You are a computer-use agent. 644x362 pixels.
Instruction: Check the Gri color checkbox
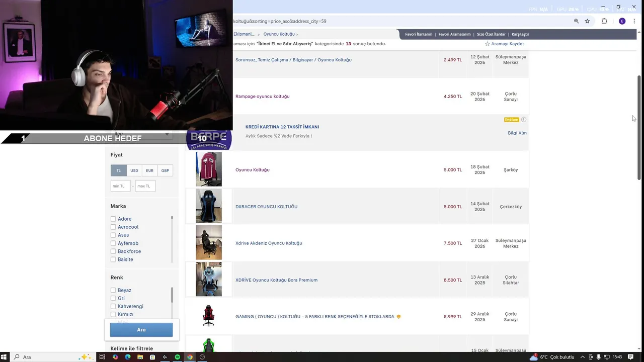(x=113, y=298)
